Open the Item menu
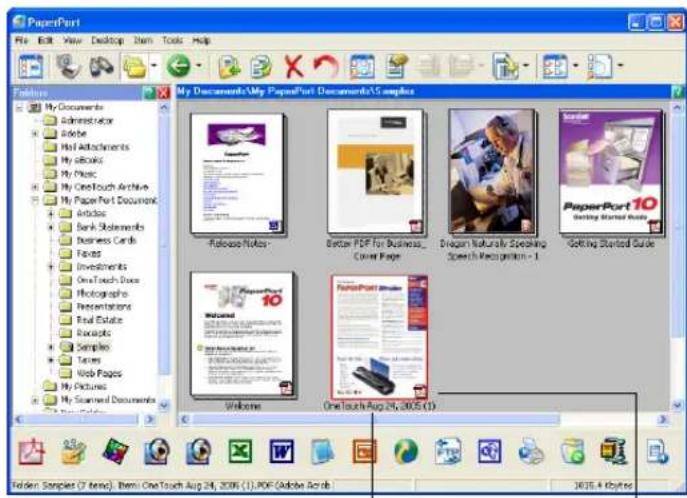 click(x=143, y=40)
